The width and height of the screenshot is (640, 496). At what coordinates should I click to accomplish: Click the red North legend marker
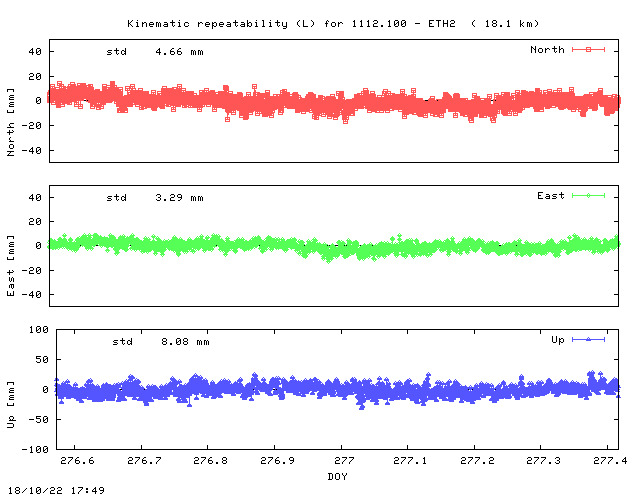point(588,49)
